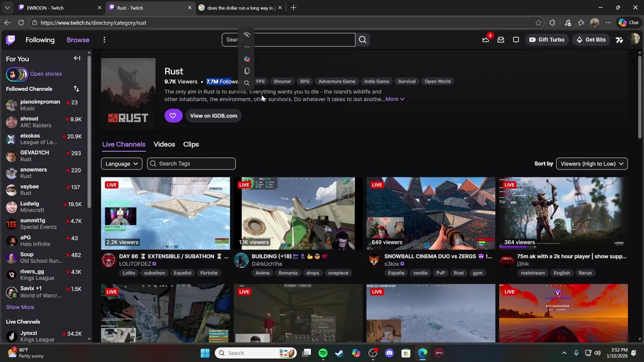Image resolution: width=644 pixels, height=362 pixels.
Task: Open Jynxzi in Live Channels list
Action: click(x=44, y=336)
